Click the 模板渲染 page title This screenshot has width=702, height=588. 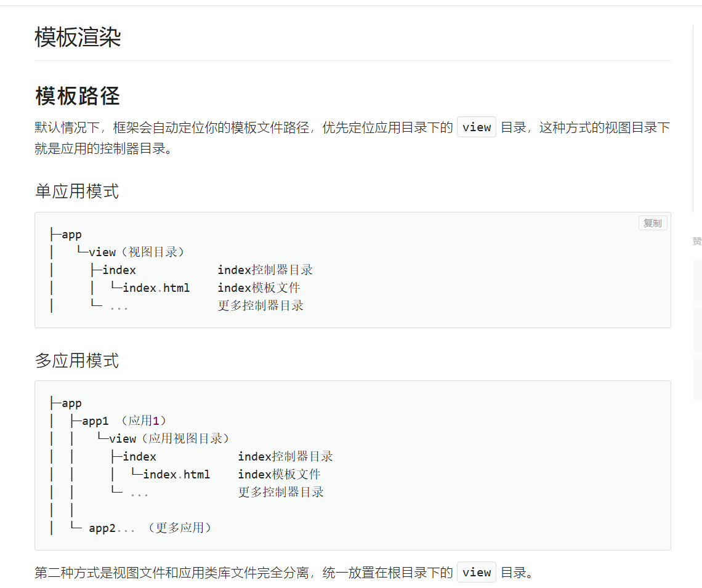point(78,37)
